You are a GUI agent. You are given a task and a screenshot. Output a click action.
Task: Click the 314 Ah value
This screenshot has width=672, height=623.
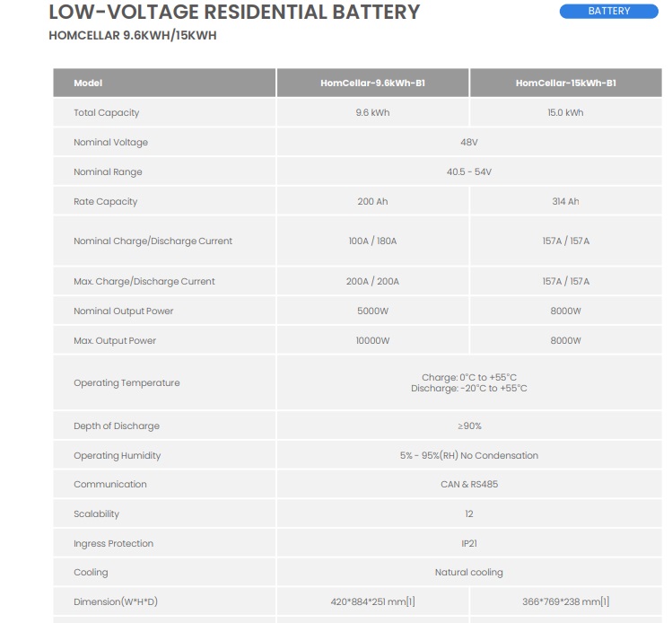point(565,201)
